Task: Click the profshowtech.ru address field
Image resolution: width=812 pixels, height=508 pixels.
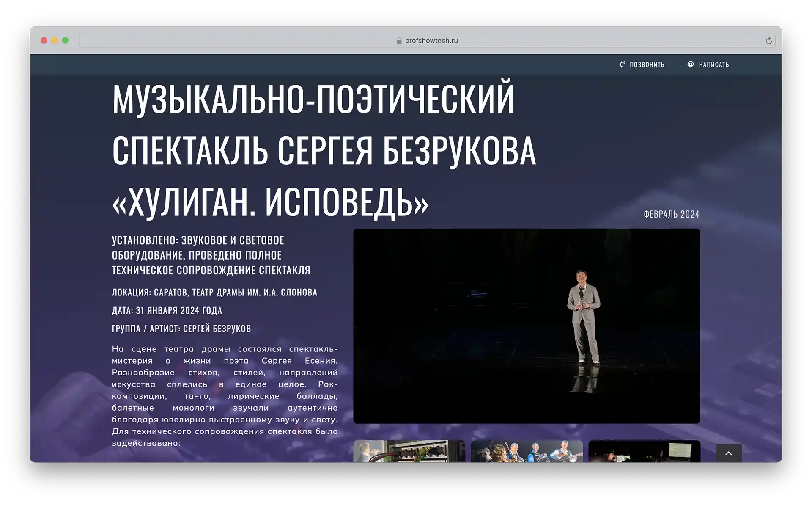Action: click(427, 41)
